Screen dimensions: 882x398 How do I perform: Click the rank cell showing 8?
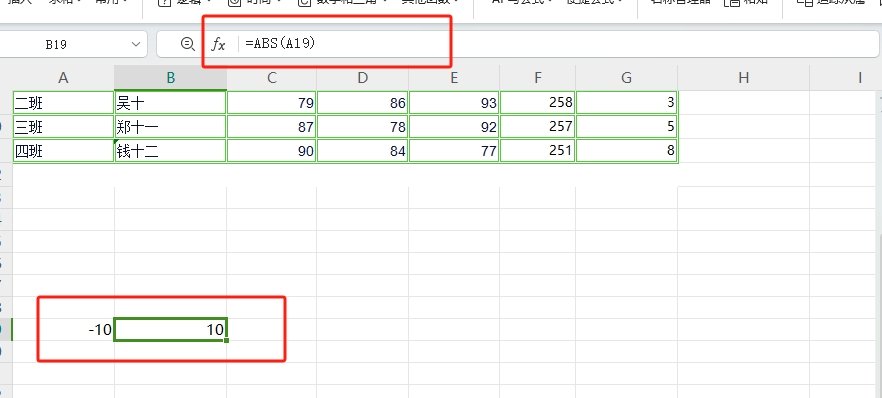pyautogui.click(x=627, y=151)
